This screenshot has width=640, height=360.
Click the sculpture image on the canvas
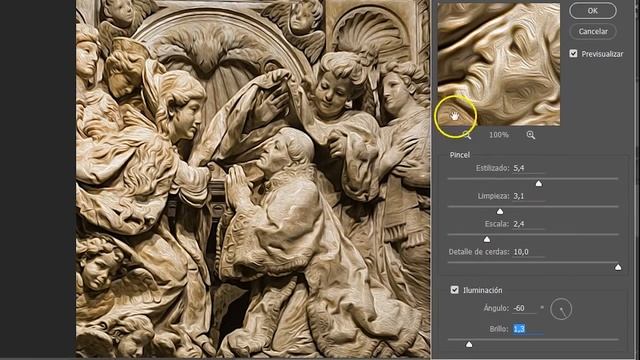[x=253, y=179]
